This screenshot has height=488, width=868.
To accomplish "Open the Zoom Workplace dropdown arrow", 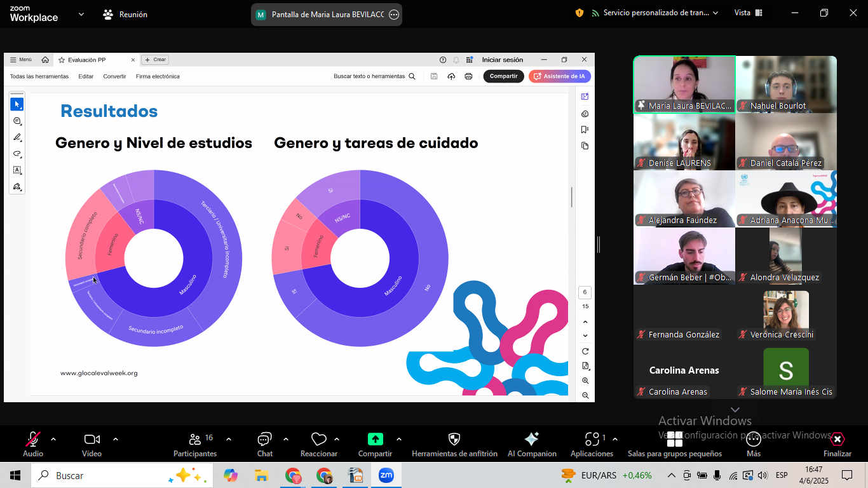I will [81, 14].
